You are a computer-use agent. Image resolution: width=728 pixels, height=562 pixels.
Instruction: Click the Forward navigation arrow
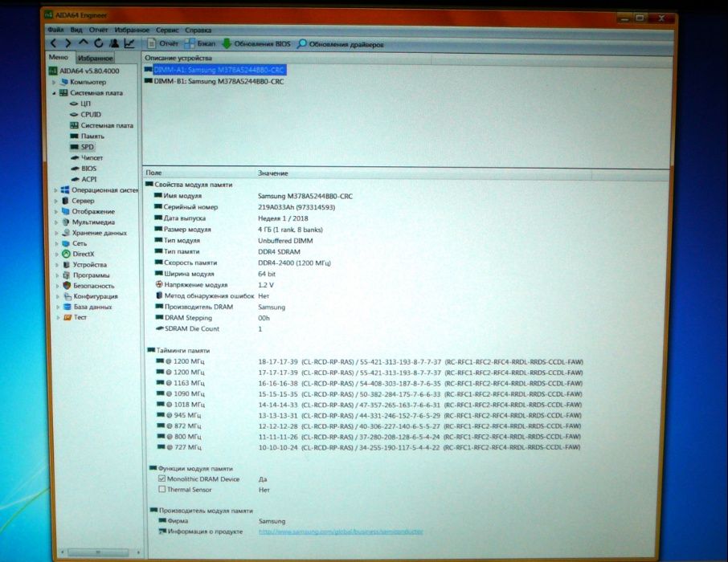(x=68, y=43)
